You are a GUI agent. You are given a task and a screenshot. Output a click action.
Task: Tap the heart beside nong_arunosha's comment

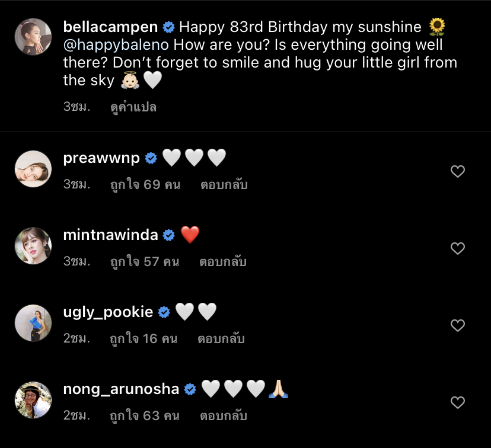[x=457, y=402]
